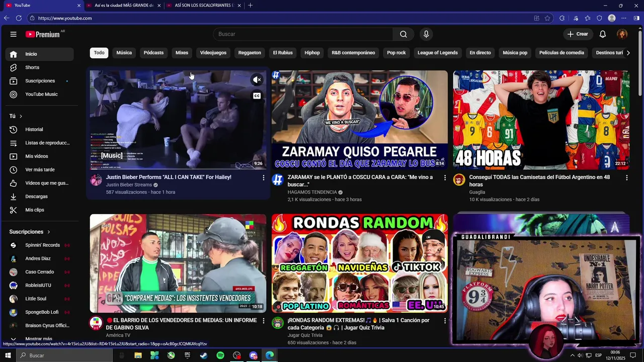644x362 pixels.
Task: Select the Música filter chip
Action: point(124,53)
